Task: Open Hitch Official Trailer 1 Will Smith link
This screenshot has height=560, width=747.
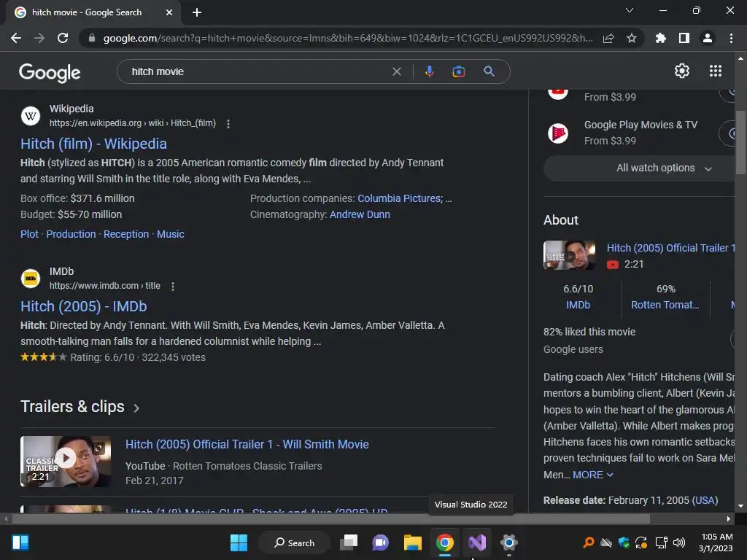Action: coord(247,444)
